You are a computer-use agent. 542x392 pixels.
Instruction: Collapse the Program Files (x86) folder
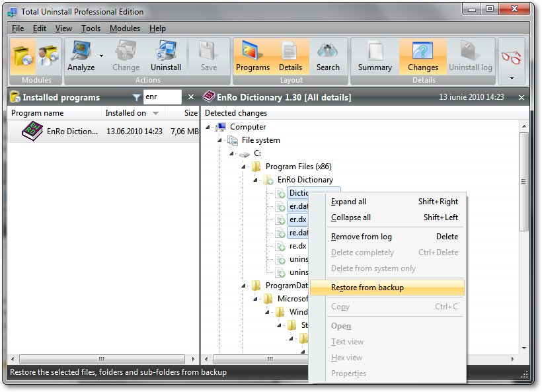coord(245,167)
